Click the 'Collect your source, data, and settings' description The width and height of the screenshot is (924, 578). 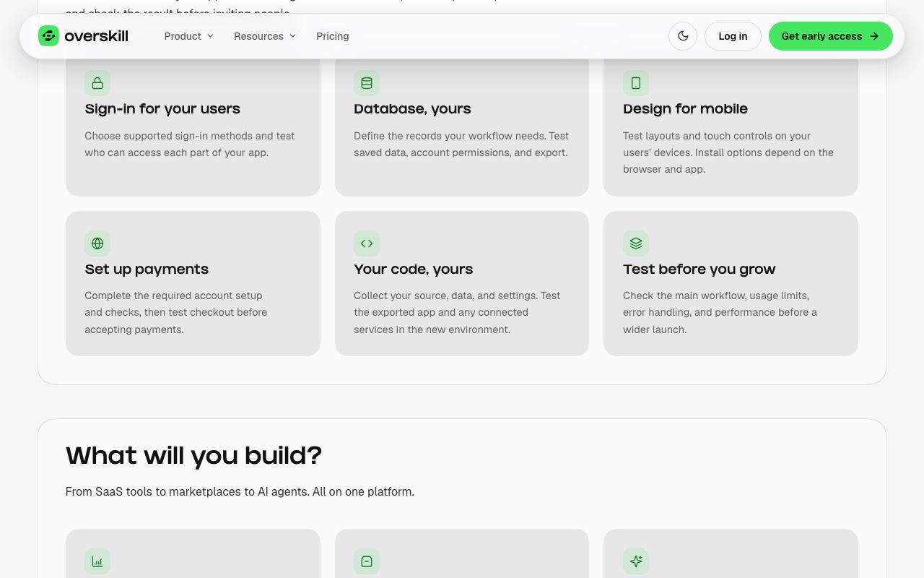tap(457, 313)
